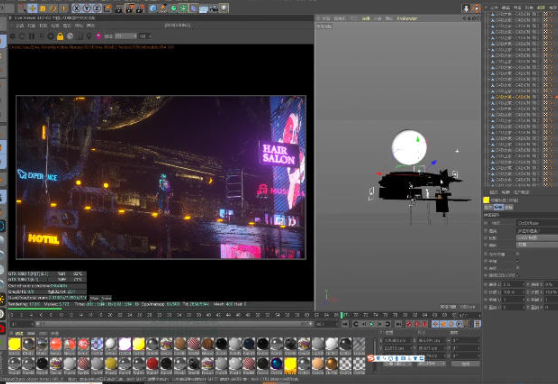Open the highlighted viewport menu left of ProRender
The image size is (558, 384).
coord(365,18)
